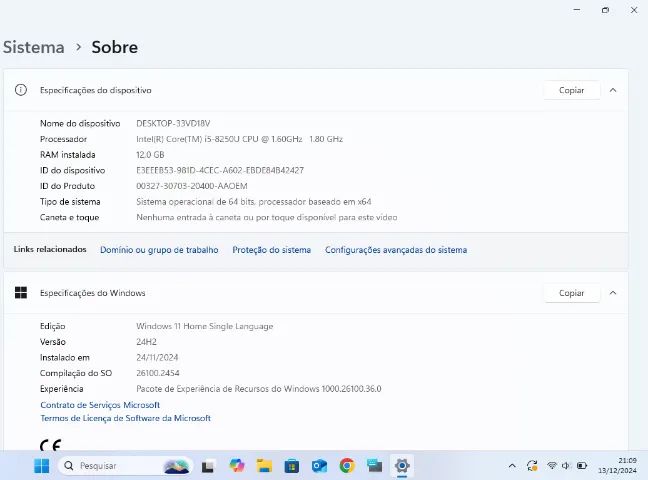
Task: Select version value 24H2
Action: (x=146, y=342)
